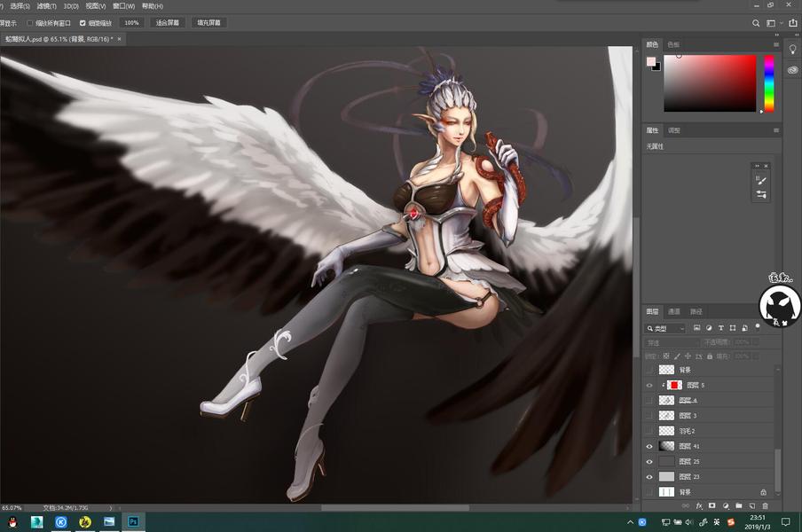
Task: Hide layer 图层 23 eye icon
Action: [649, 477]
